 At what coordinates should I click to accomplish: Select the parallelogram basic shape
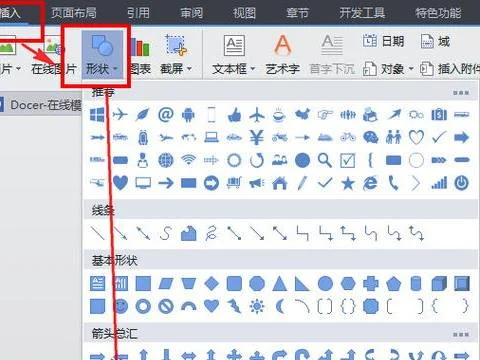tap(166, 284)
